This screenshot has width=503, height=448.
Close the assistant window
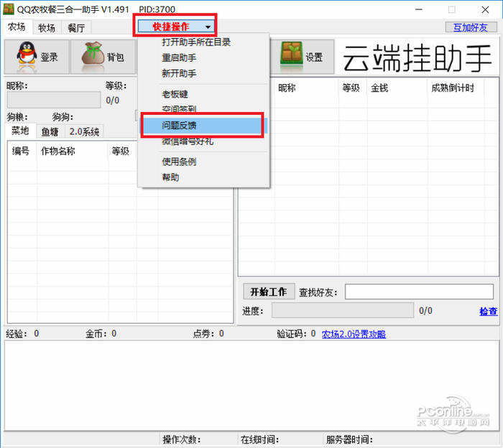click(x=485, y=9)
